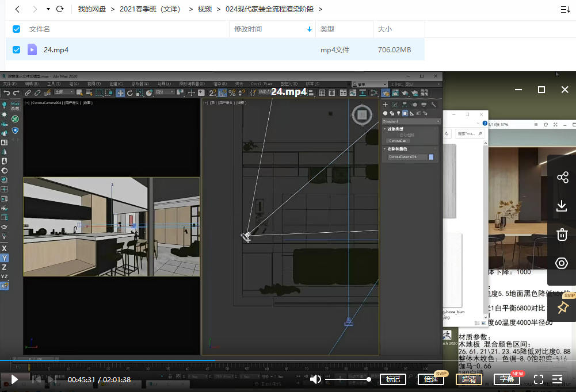Toggle 超清 video quality option

[469, 379]
